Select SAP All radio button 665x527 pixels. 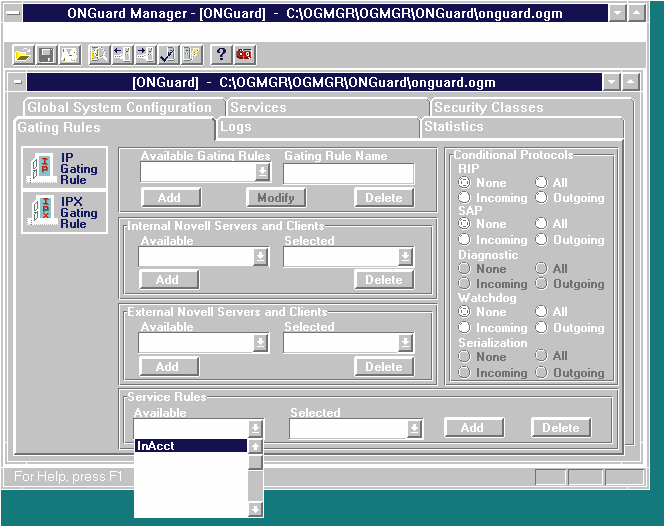click(x=541, y=223)
